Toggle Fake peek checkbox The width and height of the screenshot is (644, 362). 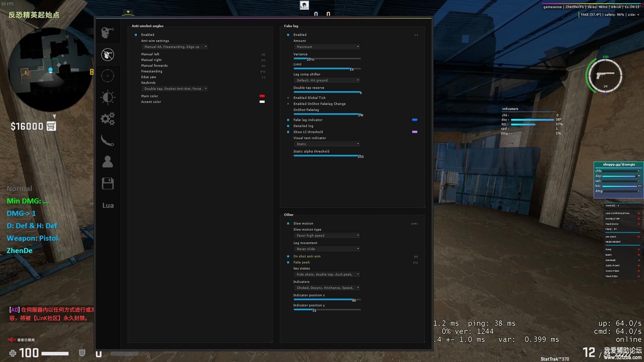pos(288,262)
